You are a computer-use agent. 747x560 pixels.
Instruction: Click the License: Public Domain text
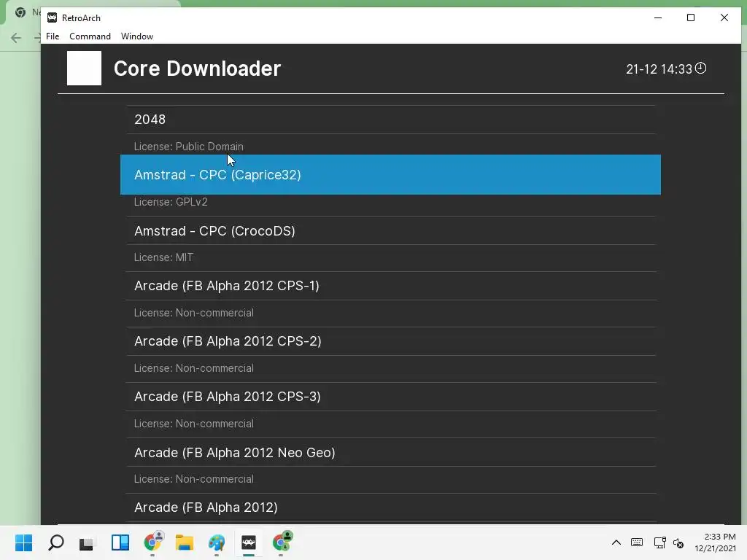tap(189, 147)
